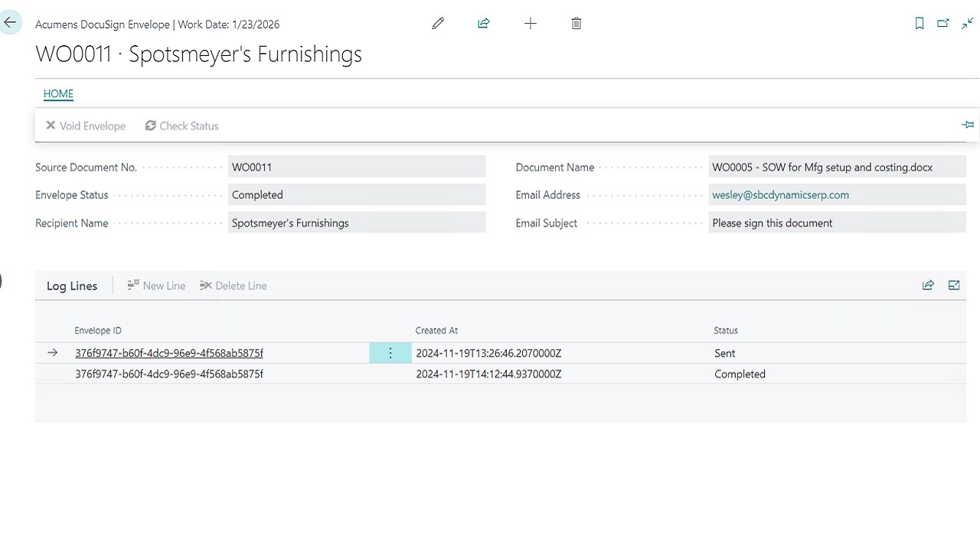Viewport: 980px width, 551px height.
Task: Open row options three-dot menu
Action: 390,353
